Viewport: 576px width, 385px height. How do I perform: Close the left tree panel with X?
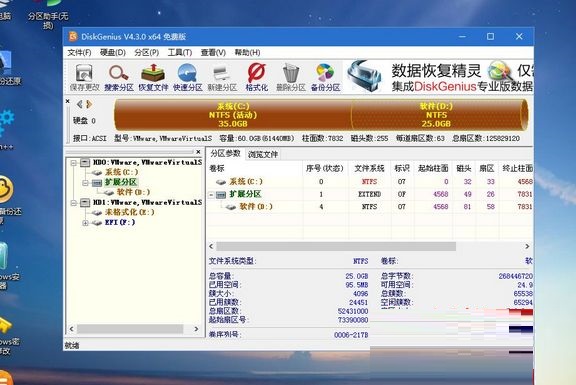tap(198, 152)
